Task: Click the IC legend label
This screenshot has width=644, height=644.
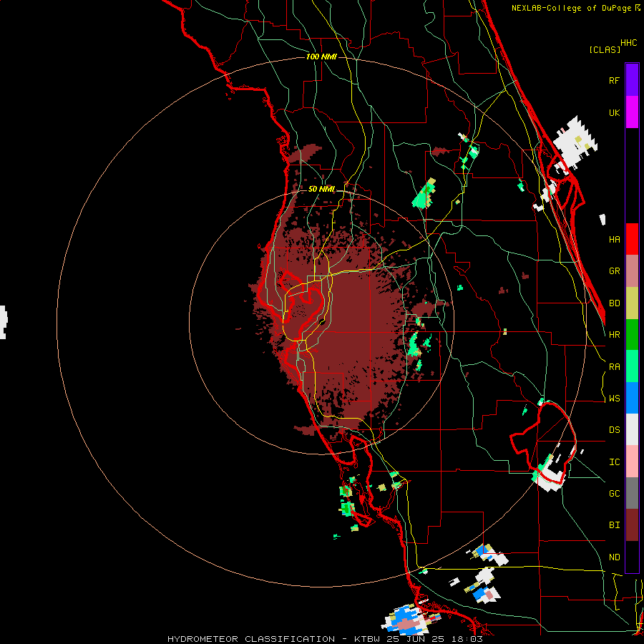Action: [614, 462]
